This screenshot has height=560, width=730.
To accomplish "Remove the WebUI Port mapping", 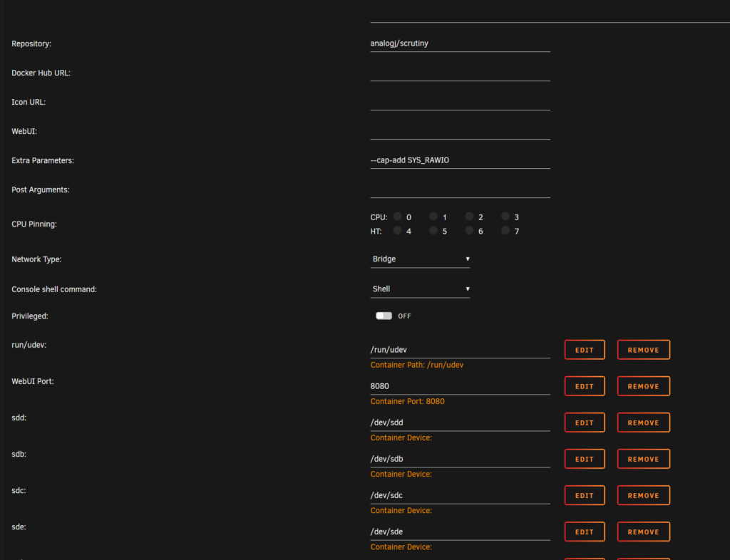I will pyautogui.click(x=644, y=386).
